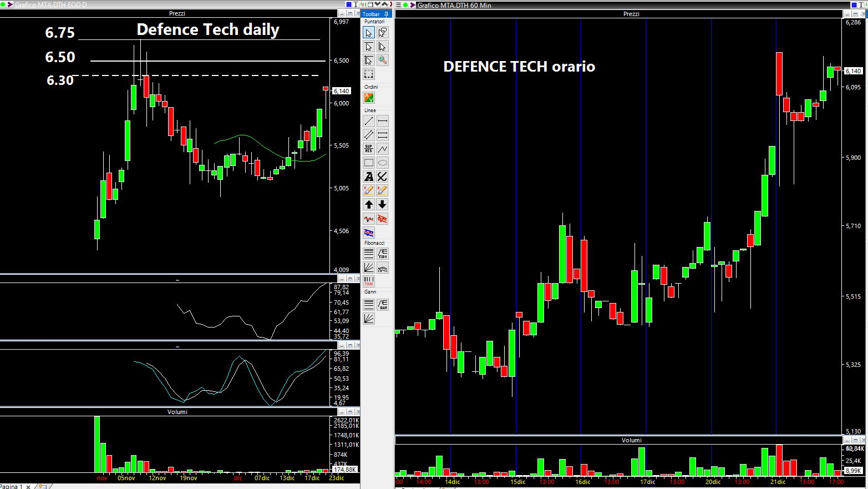
Task: Activate the zoom magnifier tool
Action: click(x=383, y=60)
